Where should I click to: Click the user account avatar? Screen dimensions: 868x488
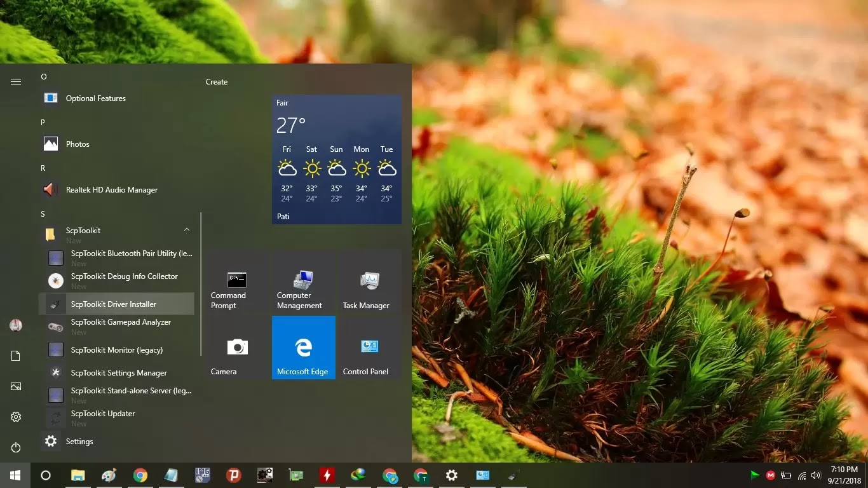pos(15,325)
